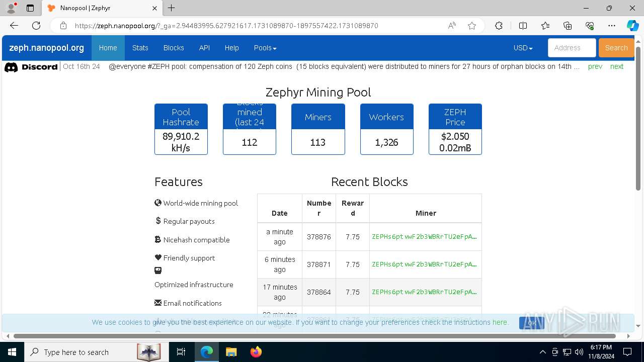This screenshot has width=644, height=362.
Task: Open Microsoft Edge from taskbar
Action: point(207,352)
